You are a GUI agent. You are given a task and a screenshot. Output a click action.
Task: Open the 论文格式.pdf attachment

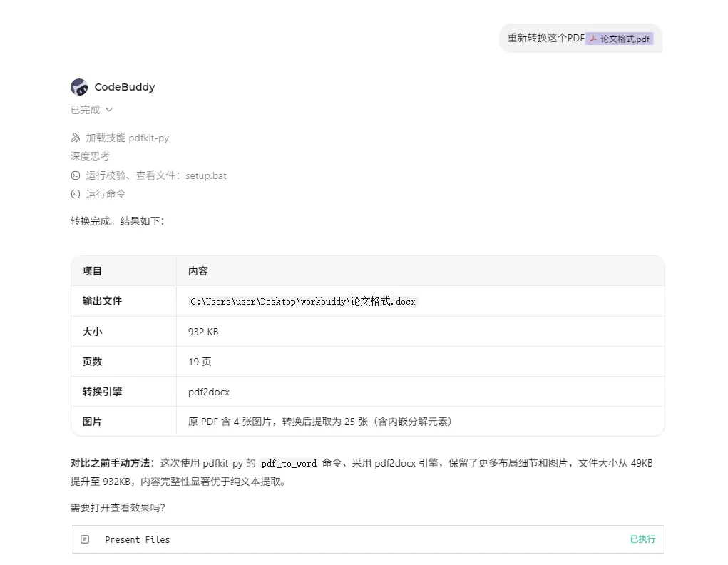620,39
